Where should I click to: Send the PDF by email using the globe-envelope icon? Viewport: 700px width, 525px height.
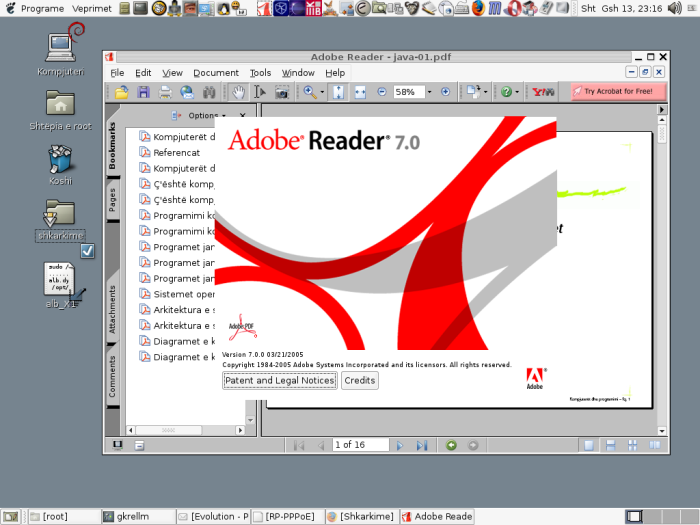coord(187,92)
